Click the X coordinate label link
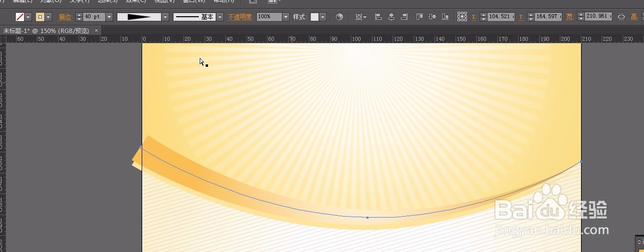Screen dimensions: 644x252 (474, 17)
